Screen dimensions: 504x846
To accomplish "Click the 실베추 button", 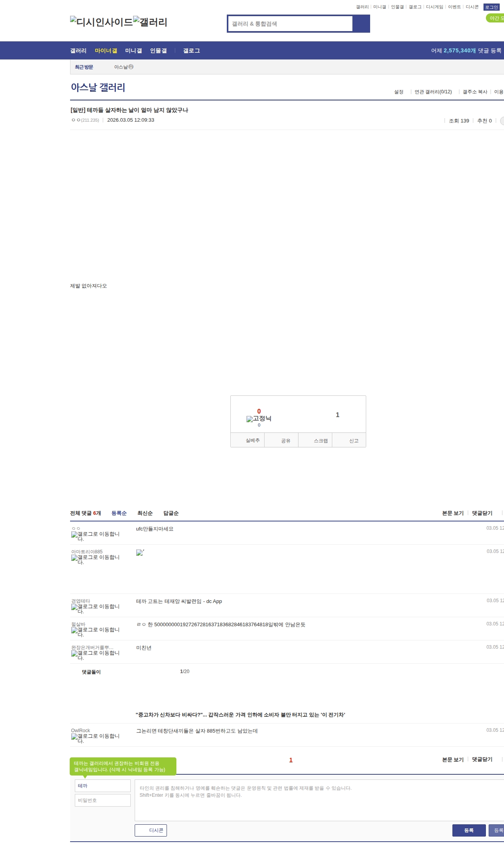I will (247, 440).
